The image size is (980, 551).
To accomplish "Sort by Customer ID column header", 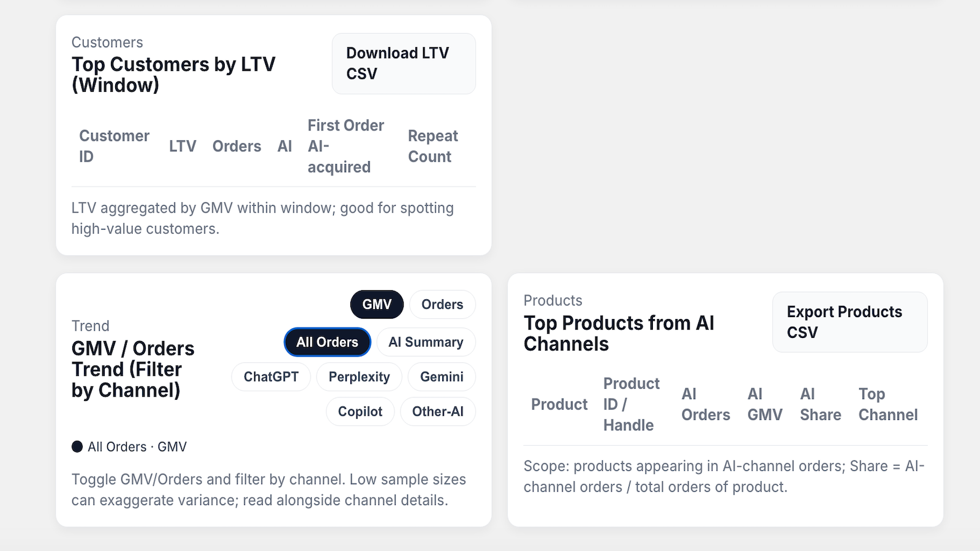I will pos(114,146).
